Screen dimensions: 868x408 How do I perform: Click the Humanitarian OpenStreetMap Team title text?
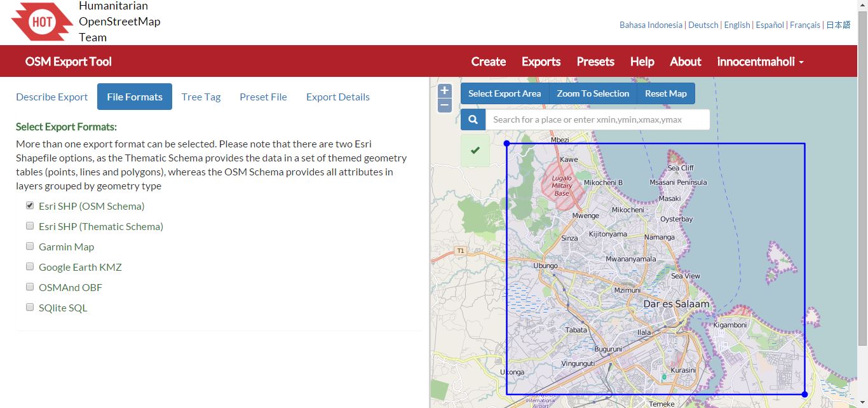pyautogui.click(x=119, y=22)
